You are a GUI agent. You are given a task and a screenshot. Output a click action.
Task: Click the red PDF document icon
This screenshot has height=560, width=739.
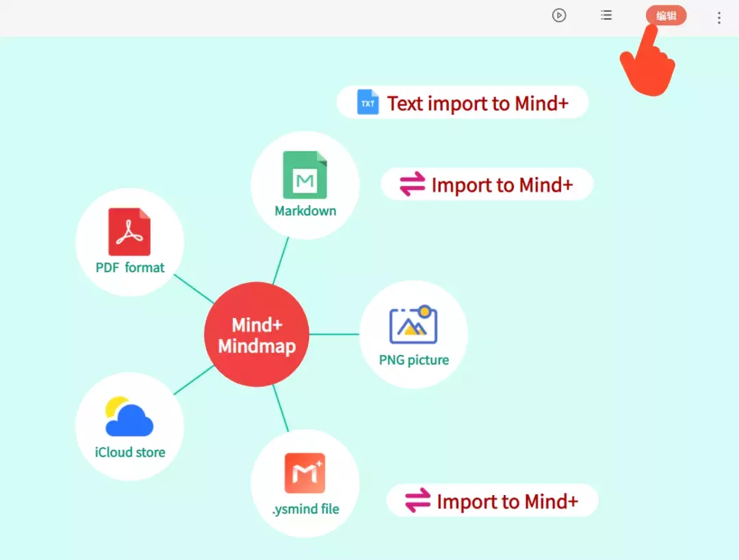(129, 232)
